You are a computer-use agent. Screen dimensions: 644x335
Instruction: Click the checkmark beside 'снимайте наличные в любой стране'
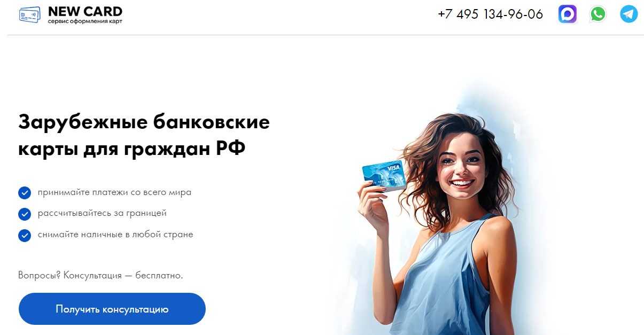point(25,235)
